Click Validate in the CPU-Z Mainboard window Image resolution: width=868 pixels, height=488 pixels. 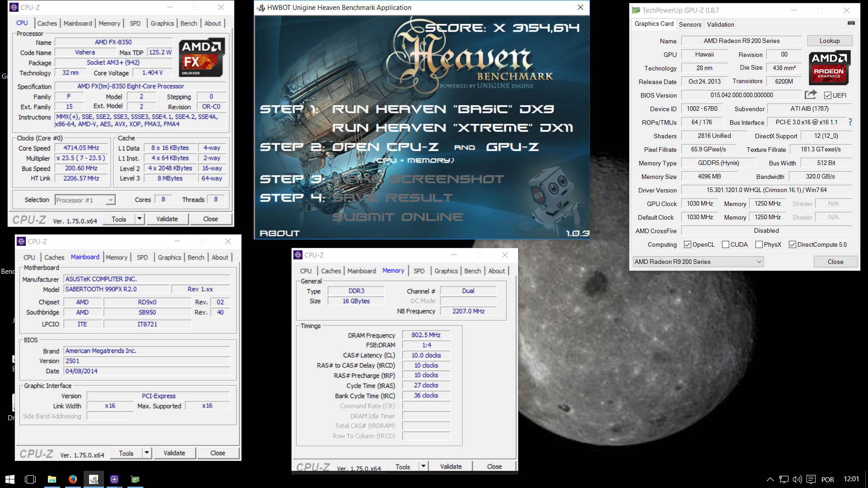point(174,453)
